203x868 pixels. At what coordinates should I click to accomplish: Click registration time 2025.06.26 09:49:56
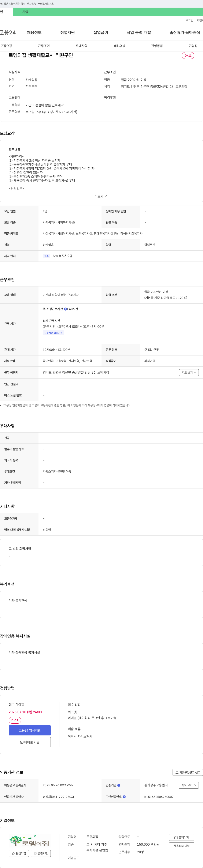[58, 785]
